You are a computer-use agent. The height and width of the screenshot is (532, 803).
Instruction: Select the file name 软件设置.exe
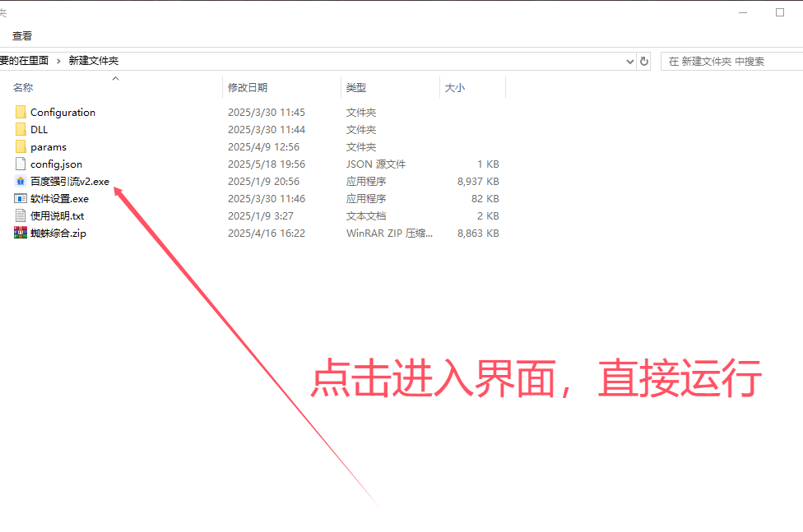pos(59,199)
